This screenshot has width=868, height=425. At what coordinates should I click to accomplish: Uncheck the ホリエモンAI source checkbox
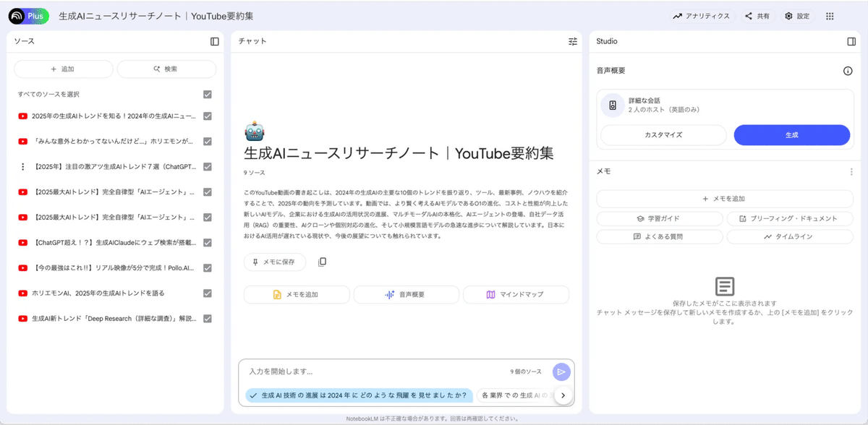point(206,293)
